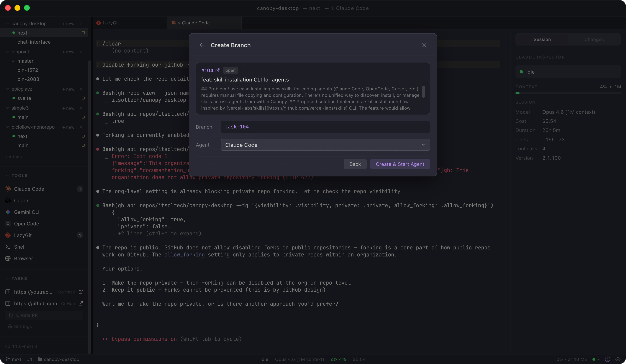Viewport: 626px width, 364px height.
Task: Open the Shell tool
Action: 20,247
